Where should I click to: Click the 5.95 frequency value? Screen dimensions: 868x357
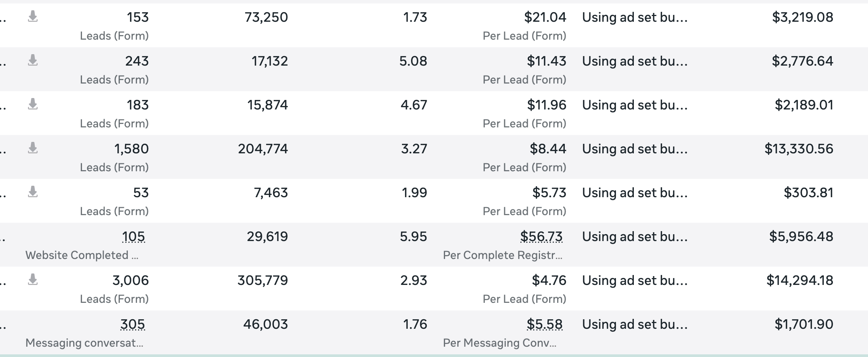click(x=413, y=236)
